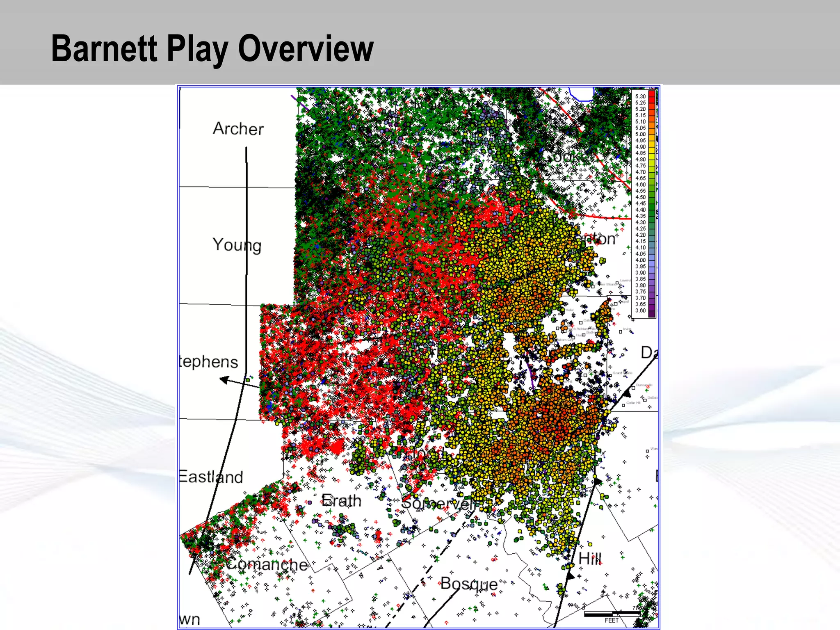Image resolution: width=840 pixels, height=630 pixels.
Task: Click the Bosque county label
Action: (469, 584)
